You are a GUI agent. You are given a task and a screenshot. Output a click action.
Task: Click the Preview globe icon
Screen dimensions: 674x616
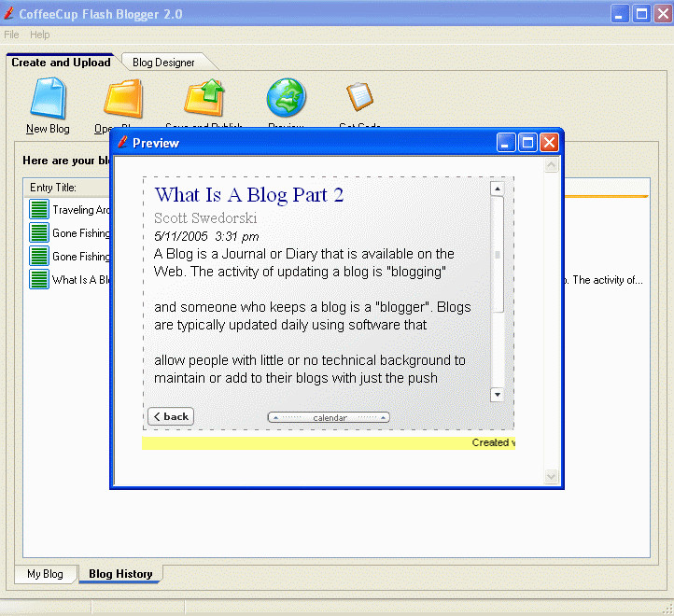(286, 97)
